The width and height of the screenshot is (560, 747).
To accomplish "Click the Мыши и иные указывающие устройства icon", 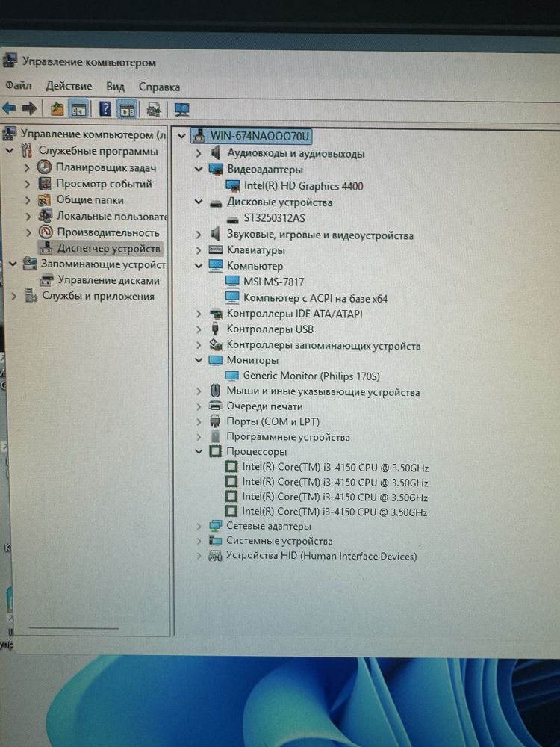I will 215,391.
